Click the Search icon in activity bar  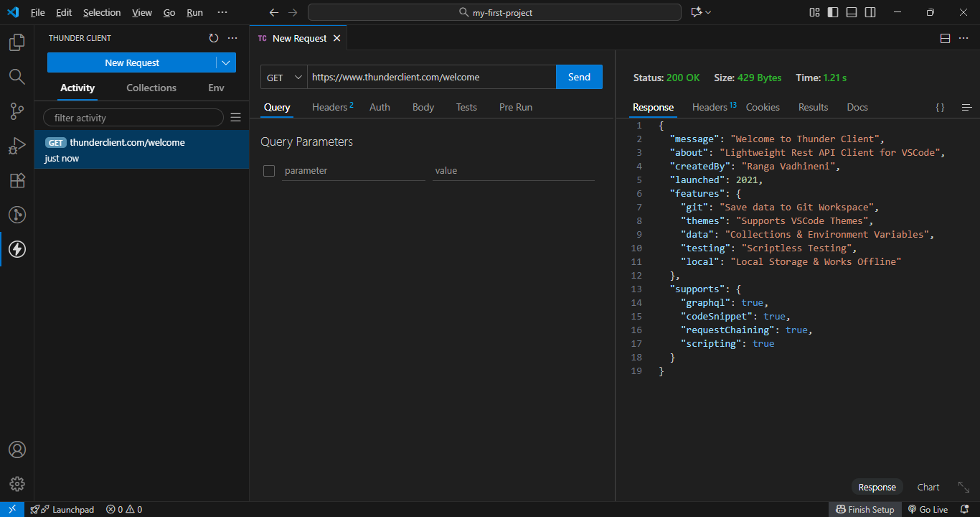click(x=17, y=77)
